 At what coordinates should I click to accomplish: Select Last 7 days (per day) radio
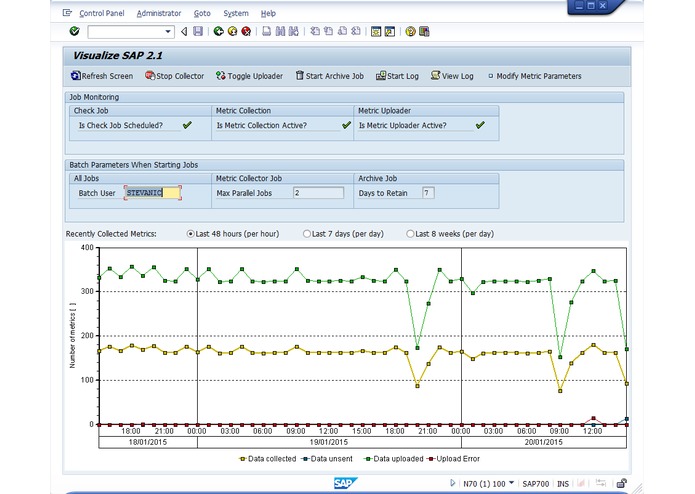tap(306, 233)
